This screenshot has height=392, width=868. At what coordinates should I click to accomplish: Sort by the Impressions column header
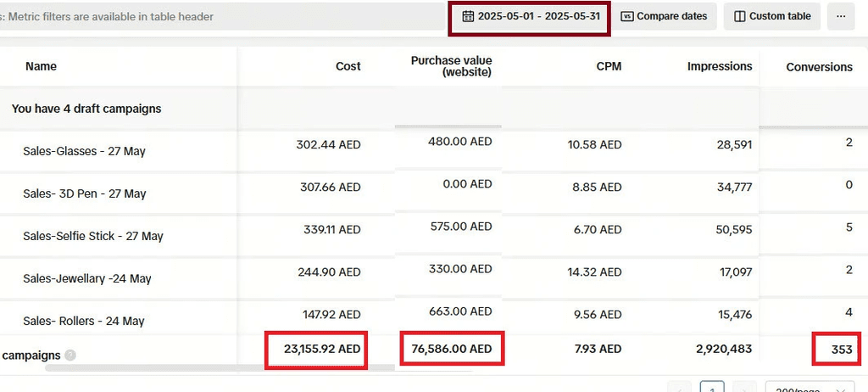719,66
